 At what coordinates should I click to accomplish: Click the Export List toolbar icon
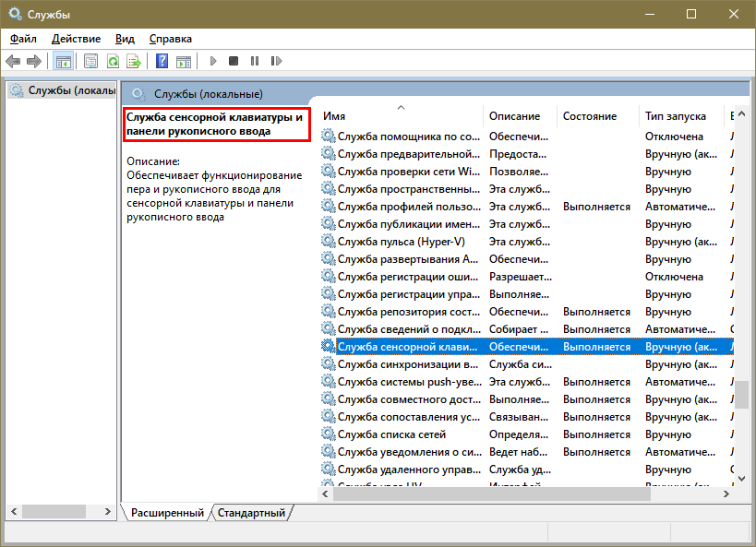point(134,61)
